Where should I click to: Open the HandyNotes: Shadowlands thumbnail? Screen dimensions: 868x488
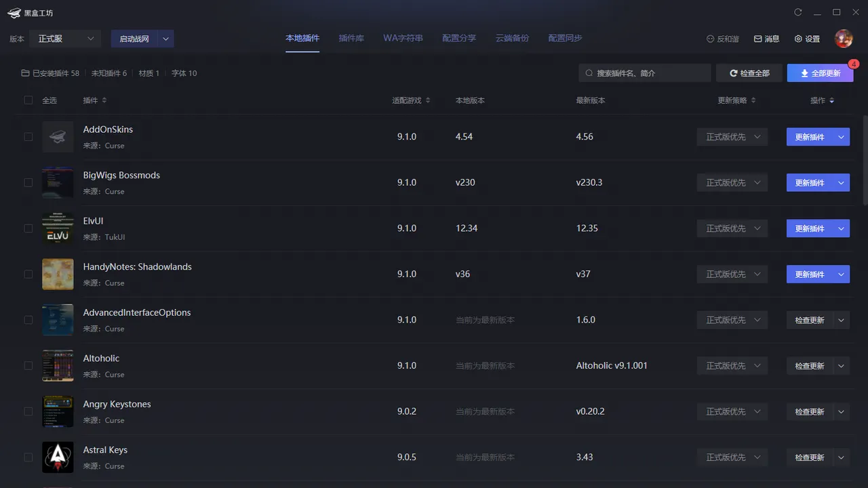coord(58,274)
